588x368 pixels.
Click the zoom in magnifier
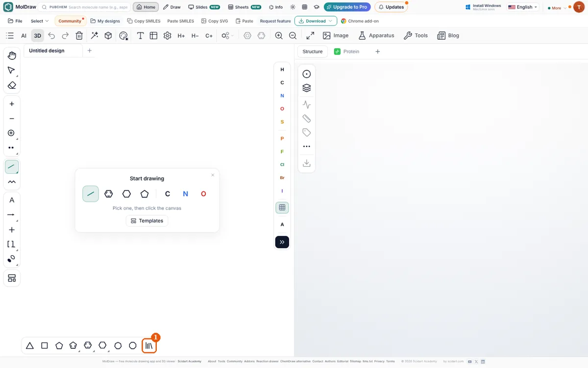tap(279, 36)
